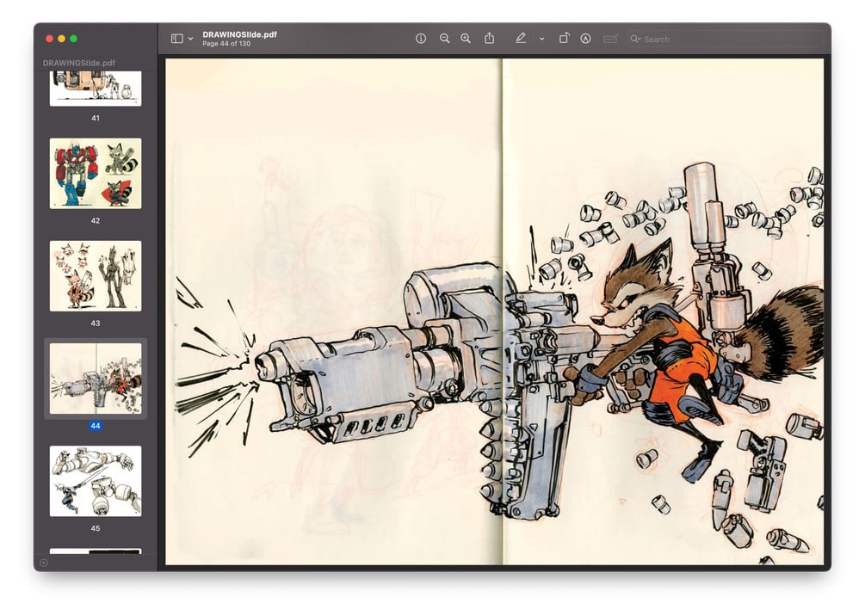
Task: Minimize the Preview window
Action: pyautogui.click(x=61, y=39)
